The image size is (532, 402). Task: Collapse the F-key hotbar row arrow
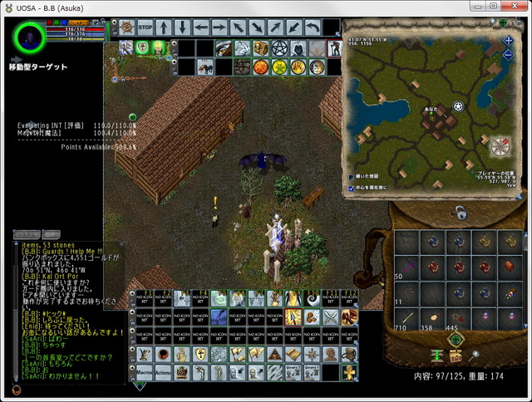pos(132,294)
